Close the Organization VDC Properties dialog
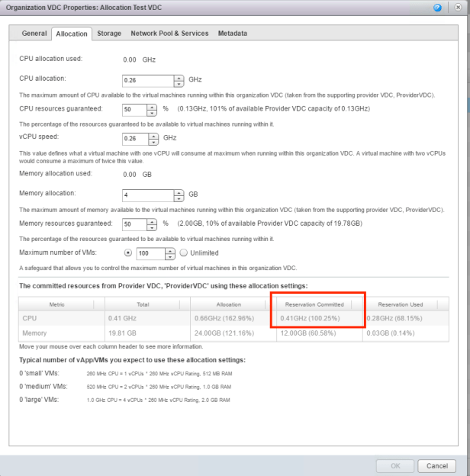The height and width of the screenshot is (476, 470). pos(457,7)
